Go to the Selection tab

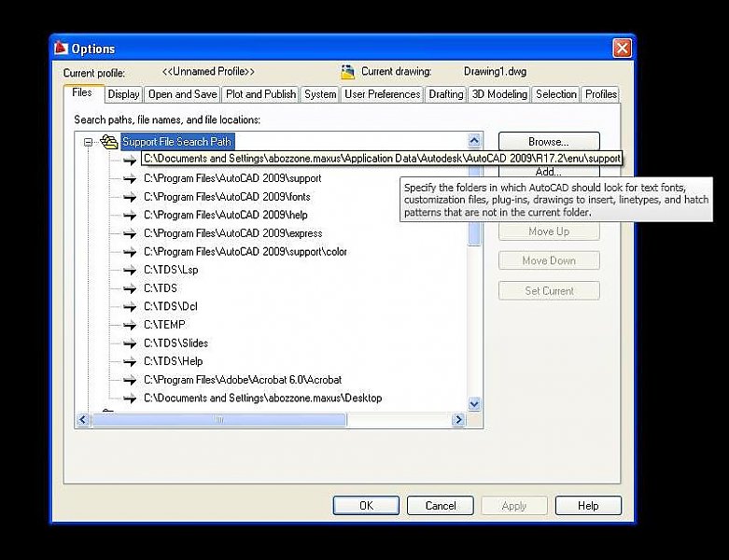pyautogui.click(x=556, y=94)
